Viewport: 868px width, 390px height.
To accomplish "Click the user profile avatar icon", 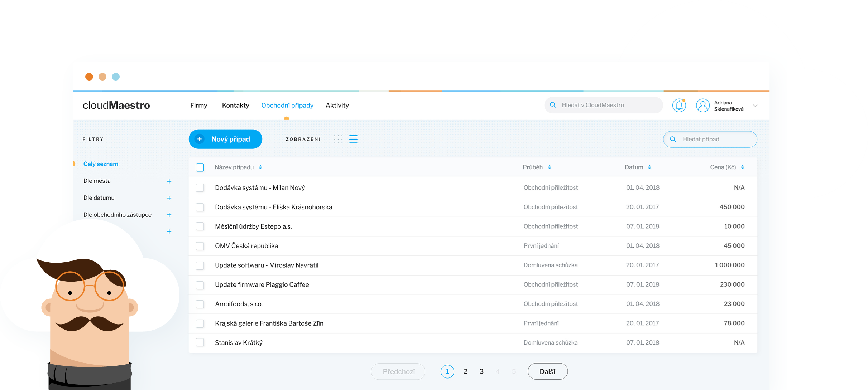I will [702, 105].
